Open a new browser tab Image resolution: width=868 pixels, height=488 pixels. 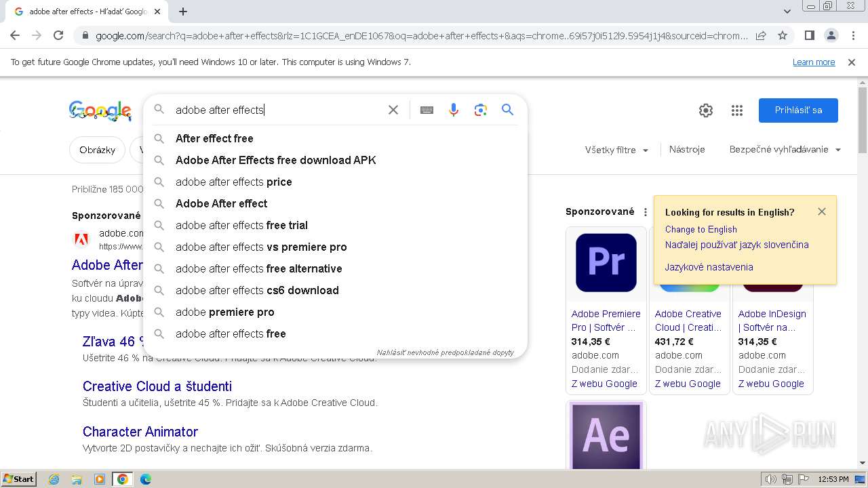pyautogui.click(x=183, y=12)
